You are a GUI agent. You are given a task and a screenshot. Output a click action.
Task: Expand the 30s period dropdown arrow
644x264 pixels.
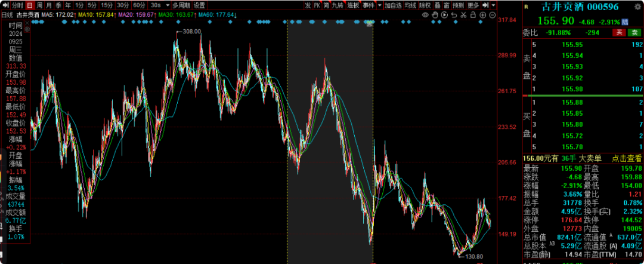tap(168, 5)
